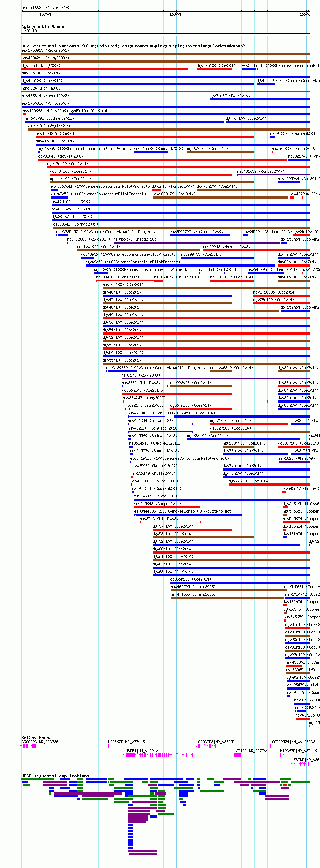Open the nsv482190 (Schuster2010) label

coord(154,428)
